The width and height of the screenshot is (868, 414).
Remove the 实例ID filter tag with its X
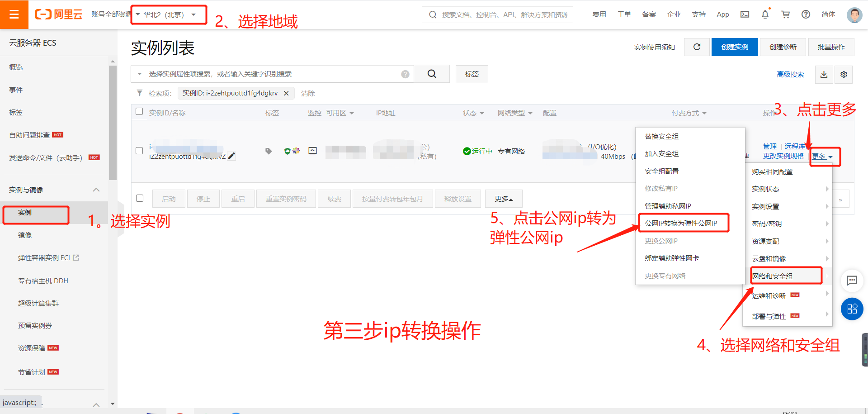(x=286, y=93)
